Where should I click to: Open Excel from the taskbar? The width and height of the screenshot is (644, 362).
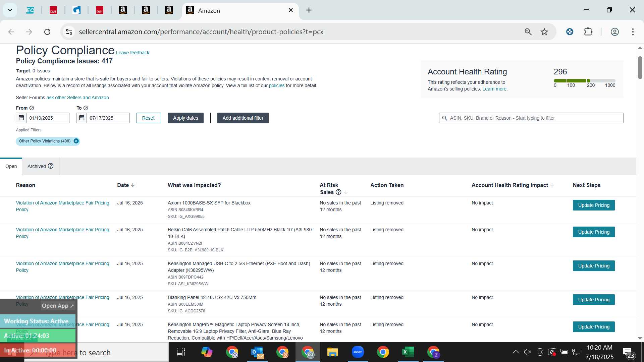[408, 352]
